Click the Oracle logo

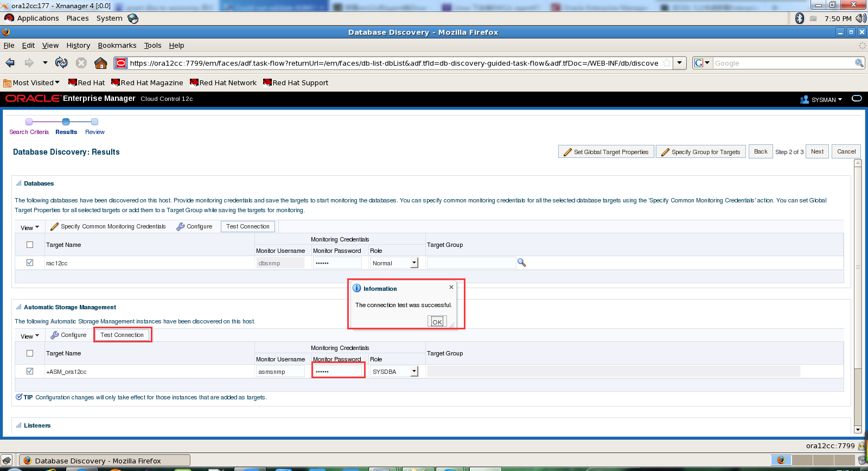click(33, 98)
